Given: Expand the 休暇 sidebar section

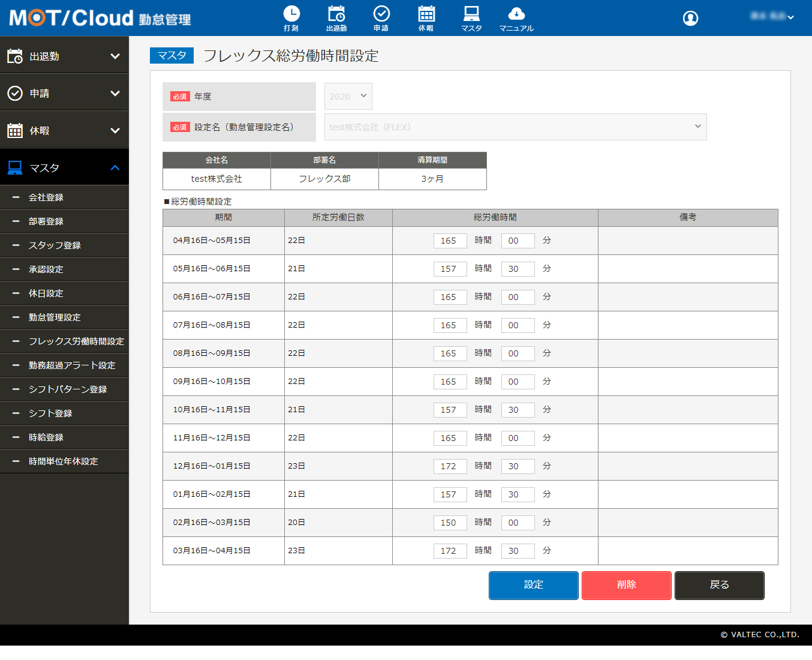Looking at the screenshot, I should pyautogui.click(x=64, y=131).
